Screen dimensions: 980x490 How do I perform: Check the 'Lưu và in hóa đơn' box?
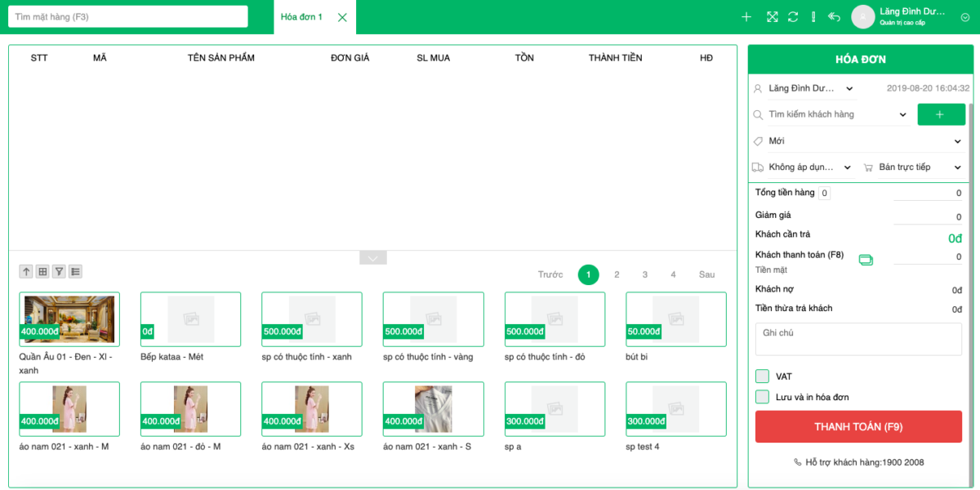coord(762,397)
